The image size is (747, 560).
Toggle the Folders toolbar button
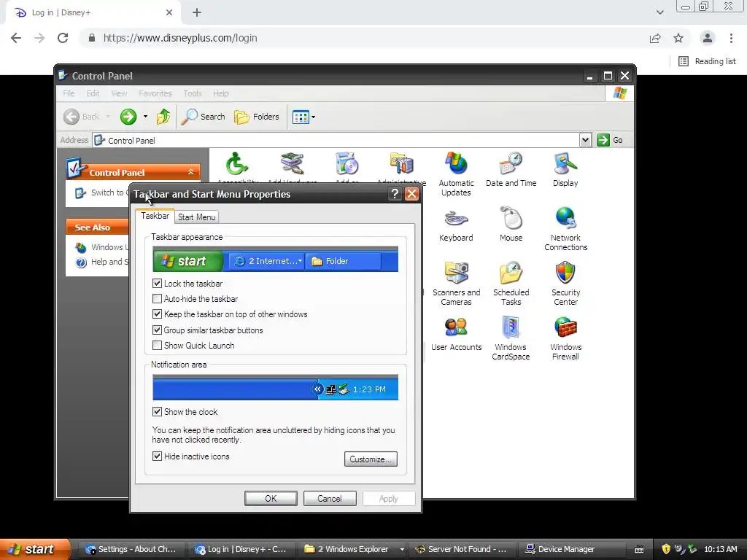(x=257, y=117)
